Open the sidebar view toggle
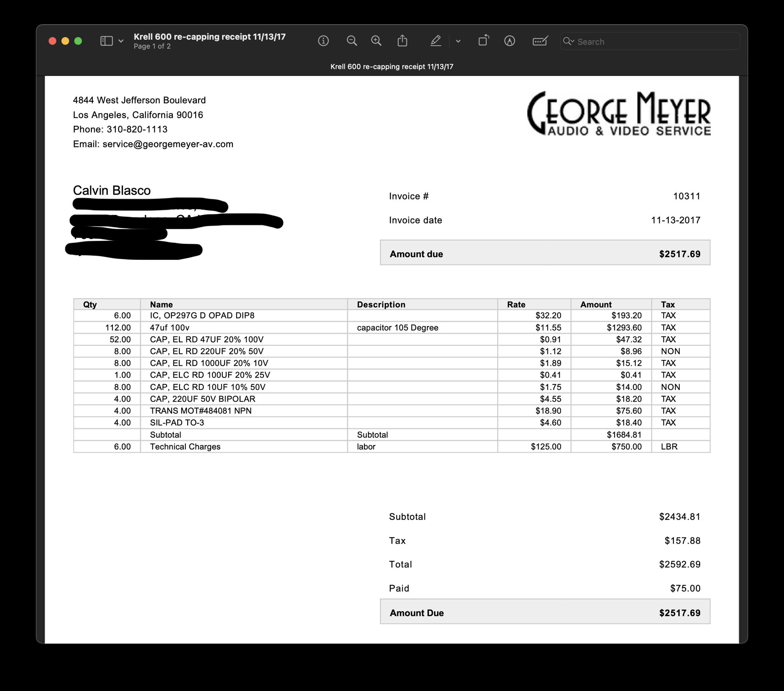Screen dimensions: 784x691 106,41
